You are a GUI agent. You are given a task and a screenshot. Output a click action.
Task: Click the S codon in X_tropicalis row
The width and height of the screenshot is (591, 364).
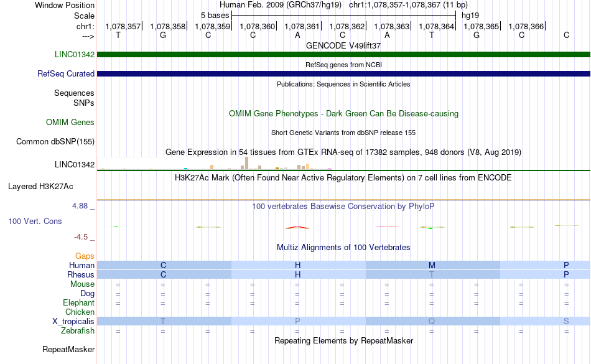(x=566, y=321)
